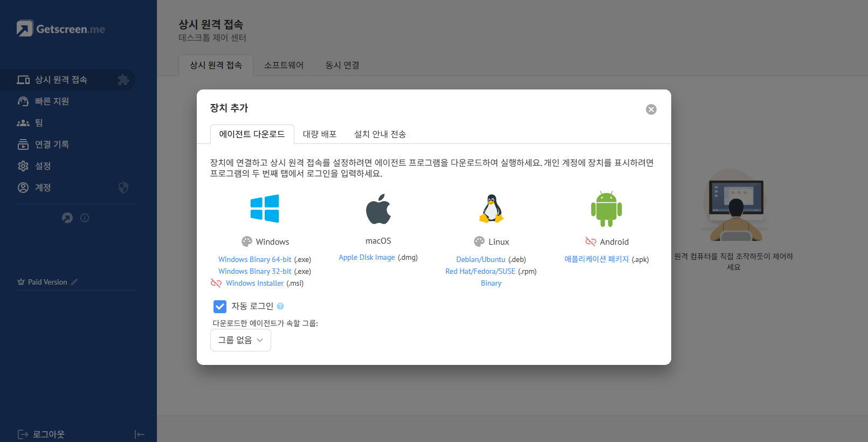This screenshot has height=442, width=868.
Task: Click the round arrow icon under sidebar divider
Action: (x=67, y=218)
